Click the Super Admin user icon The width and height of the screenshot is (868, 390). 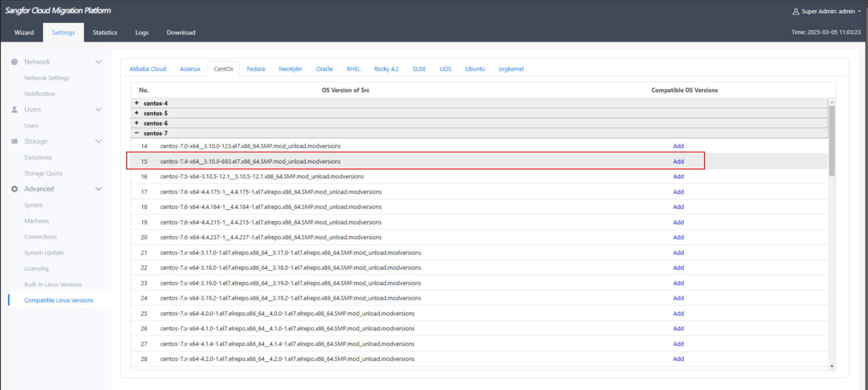click(x=796, y=11)
